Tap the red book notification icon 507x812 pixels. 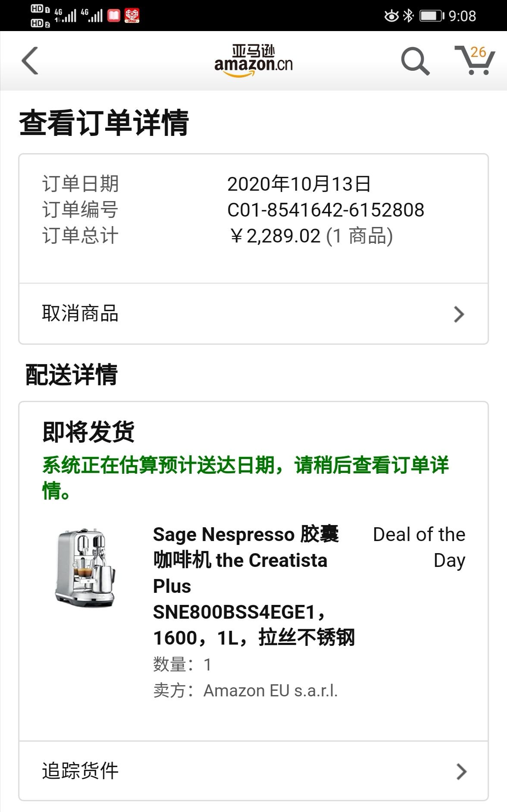tap(114, 16)
